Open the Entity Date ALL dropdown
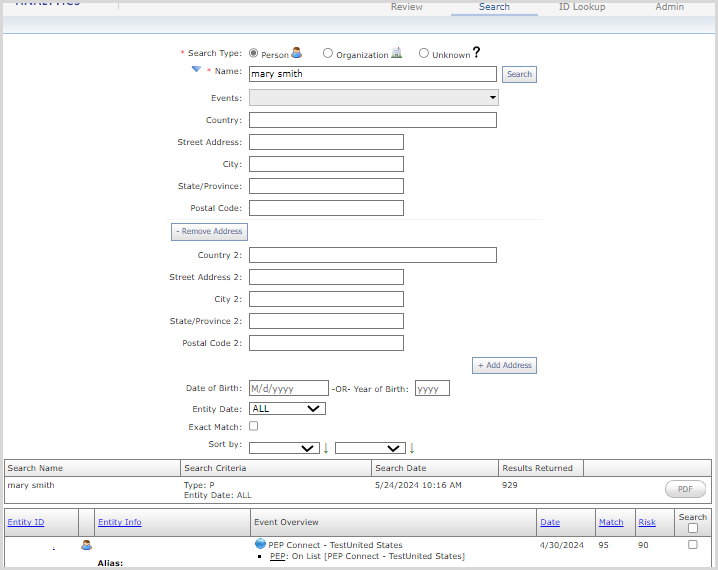The height and width of the screenshot is (570, 718). 287,408
